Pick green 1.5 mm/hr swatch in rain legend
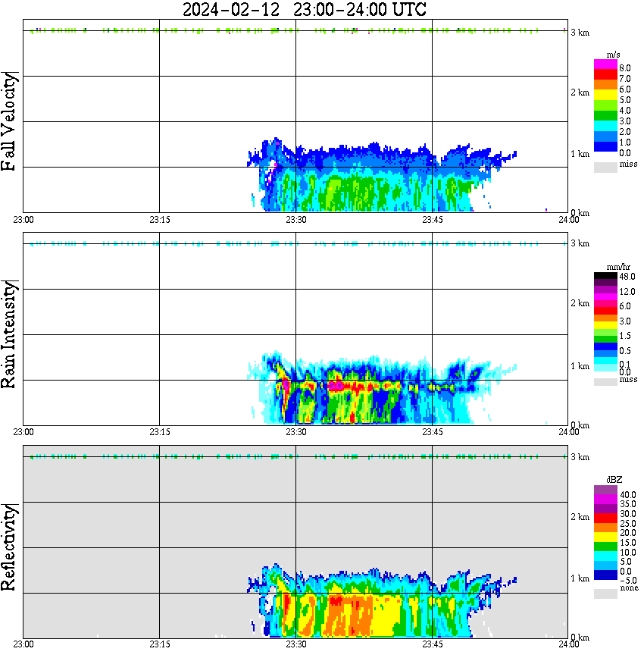Screen dimensions: 644x658 pyautogui.click(x=605, y=339)
